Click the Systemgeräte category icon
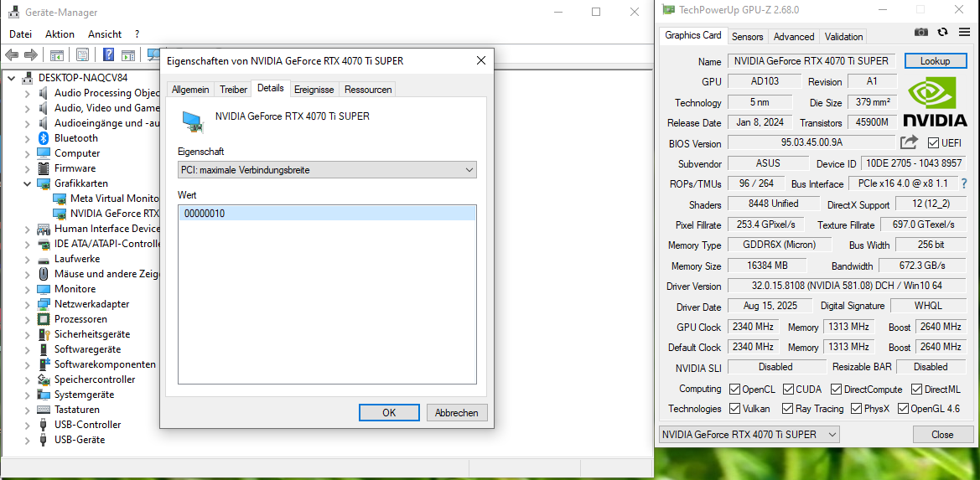 point(43,395)
